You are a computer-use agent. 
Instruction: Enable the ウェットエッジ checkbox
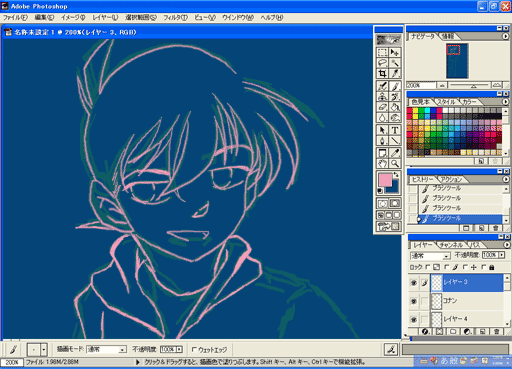[194, 350]
